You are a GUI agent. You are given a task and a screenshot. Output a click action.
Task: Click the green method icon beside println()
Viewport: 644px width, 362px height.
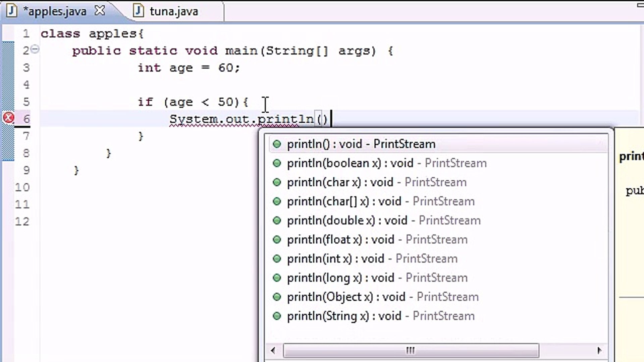pos(277,144)
